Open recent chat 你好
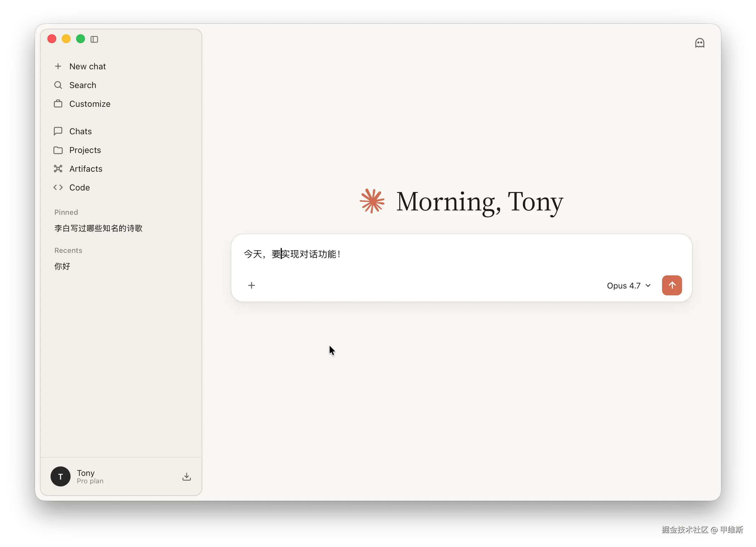The width and height of the screenshot is (756, 547). [x=62, y=266]
